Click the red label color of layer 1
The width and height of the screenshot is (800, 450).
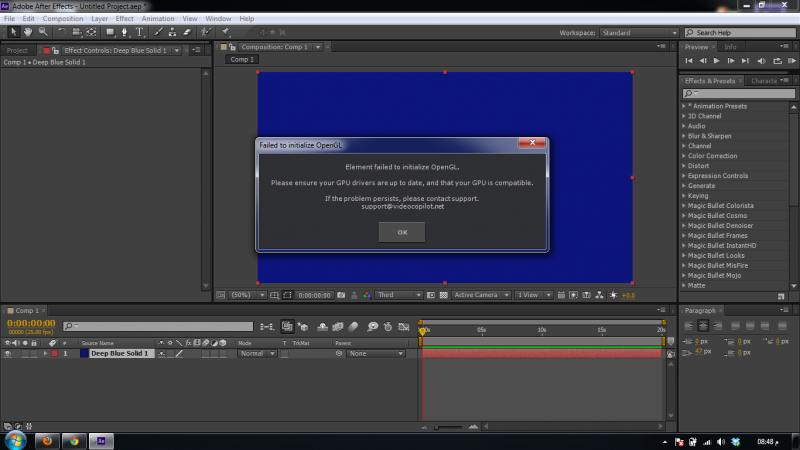point(55,354)
